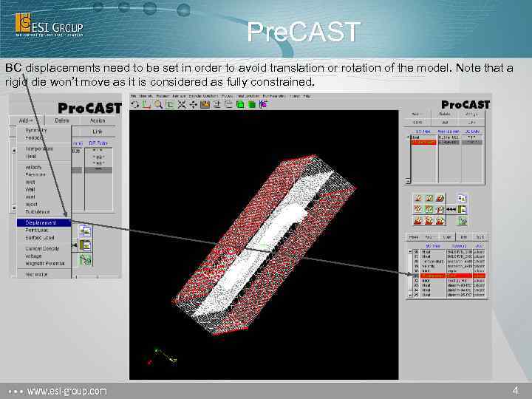Open the Add dropdown in right panel

(417, 115)
